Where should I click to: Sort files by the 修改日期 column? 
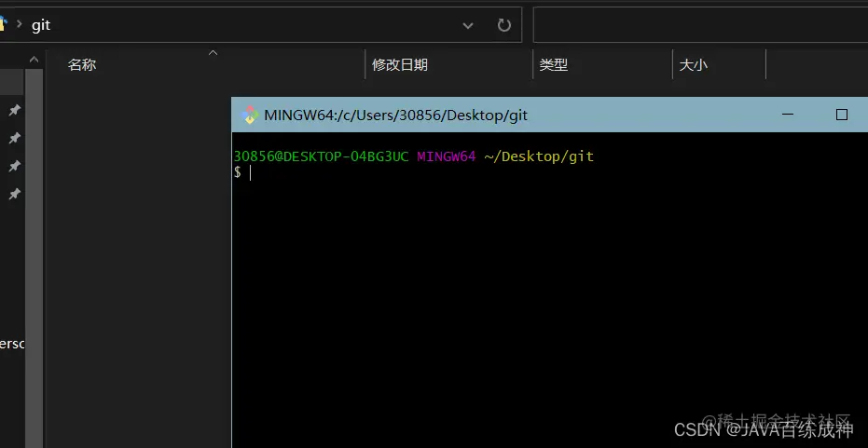[400, 65]
